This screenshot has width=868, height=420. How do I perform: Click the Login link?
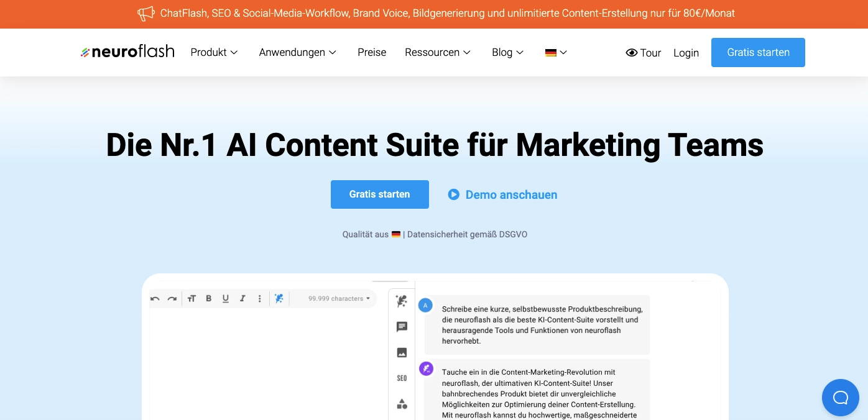pos(686,53)
